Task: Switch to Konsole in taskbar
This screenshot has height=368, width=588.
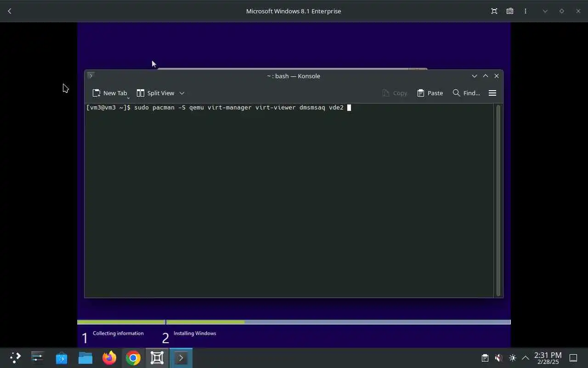Action: [x=181, y=358]
